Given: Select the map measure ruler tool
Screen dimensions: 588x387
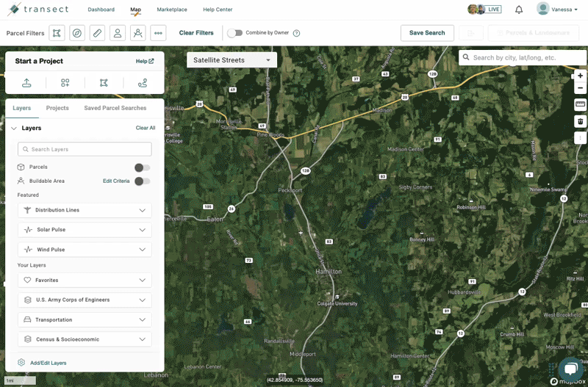Looking at the screenshot, I should [x=580, y=104].
